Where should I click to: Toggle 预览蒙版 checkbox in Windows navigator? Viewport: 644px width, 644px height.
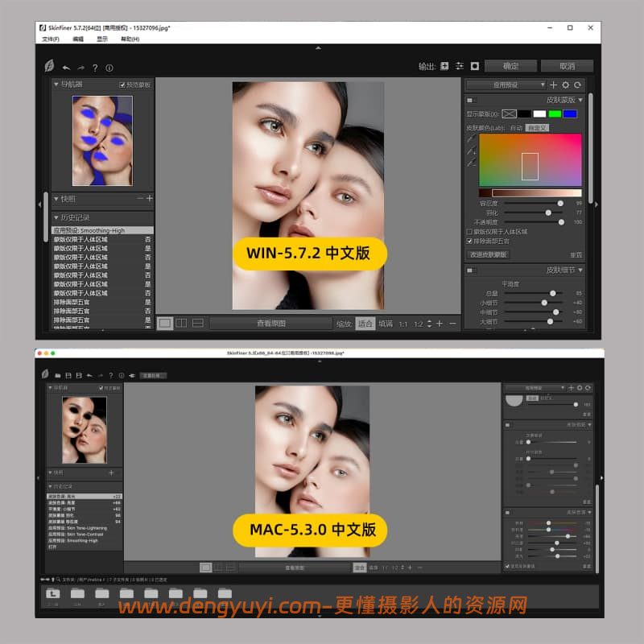(x=122, y=85)
